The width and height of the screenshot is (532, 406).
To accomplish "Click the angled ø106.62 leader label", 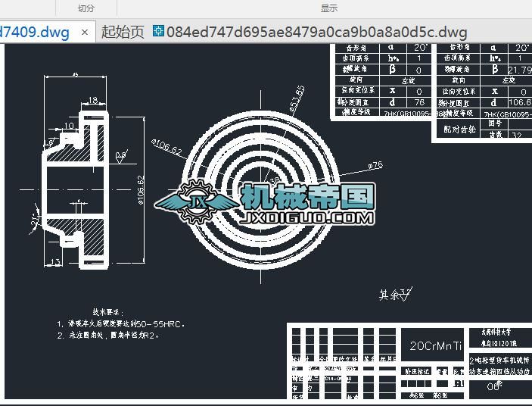I will pyautogui.click(x=166, y=147).
